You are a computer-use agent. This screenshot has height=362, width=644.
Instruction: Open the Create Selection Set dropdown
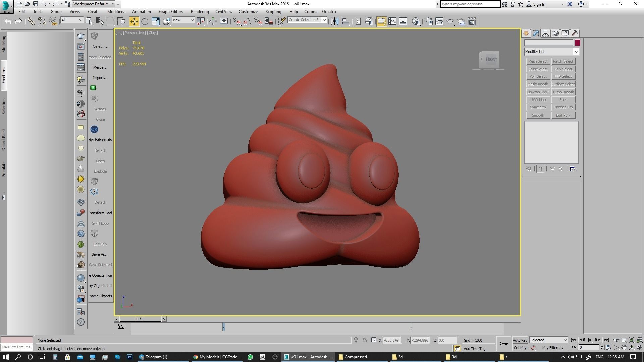[x=307, y=20]
